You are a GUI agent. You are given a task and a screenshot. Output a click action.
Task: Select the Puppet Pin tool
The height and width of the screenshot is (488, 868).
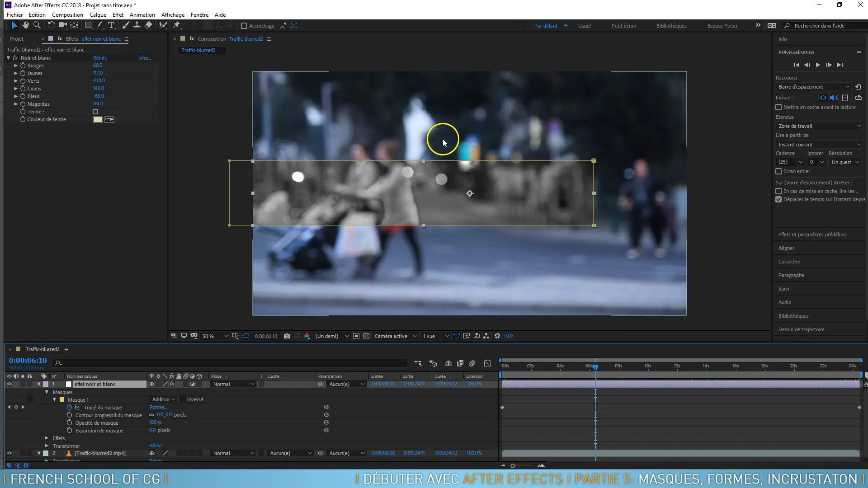click(x=177, y=25)
